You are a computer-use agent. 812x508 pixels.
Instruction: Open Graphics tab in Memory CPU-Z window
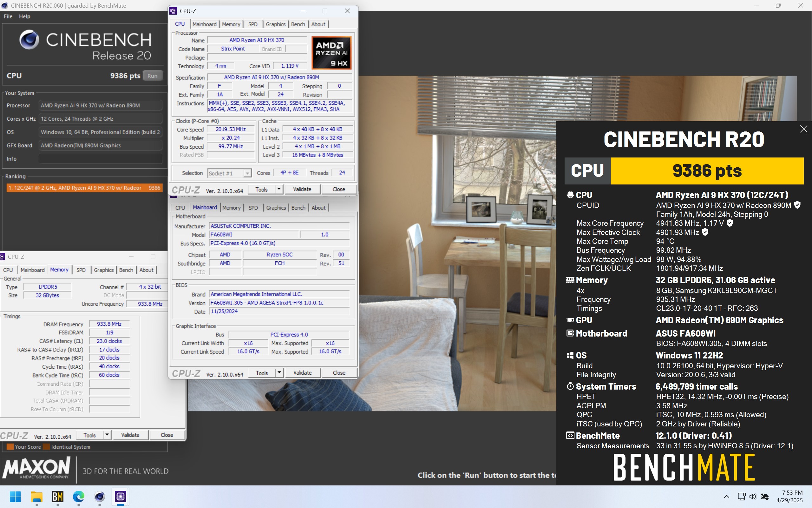pyautogui.click(x=104, y=270)
